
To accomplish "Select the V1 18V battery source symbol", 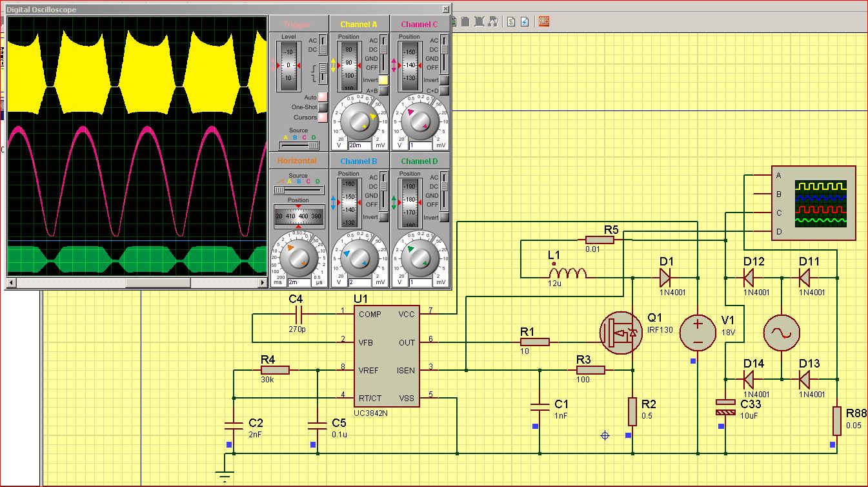I will pos(698,333).
